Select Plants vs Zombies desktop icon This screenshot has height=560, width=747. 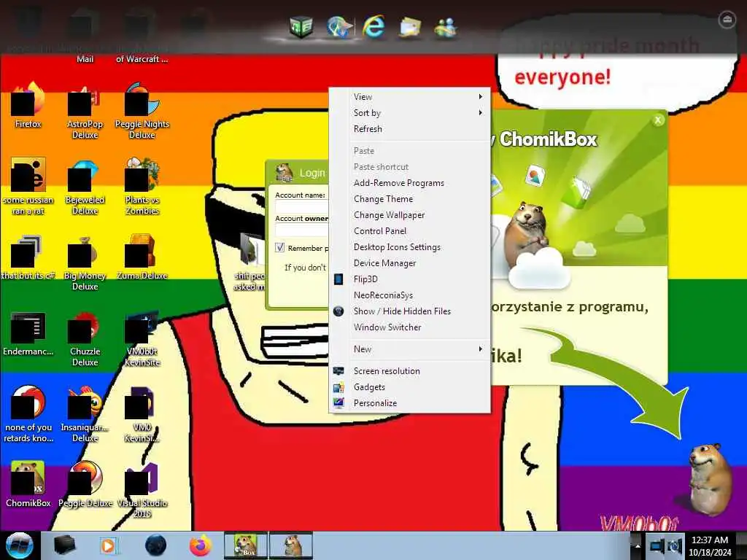coord(142,187)
